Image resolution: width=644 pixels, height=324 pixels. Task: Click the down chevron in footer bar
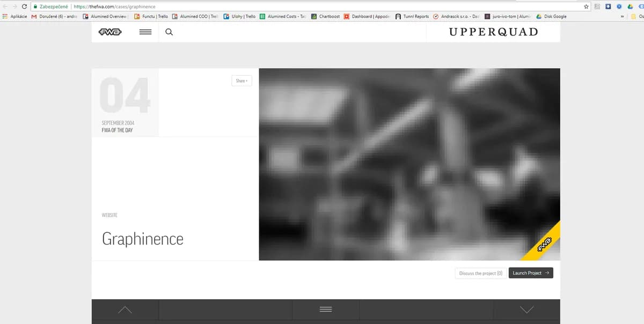tap(527, 310)
